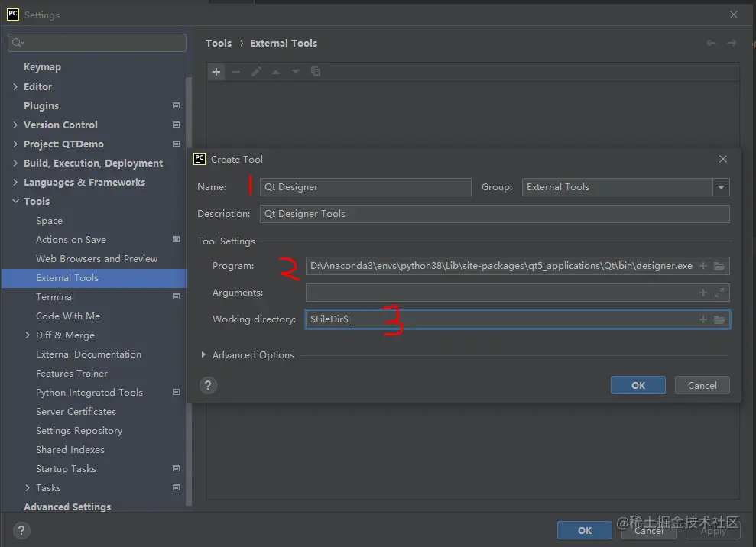The image size is (756, 547).
Task: Click the remove tool minus icon
Action: click(x=236, y=72)
